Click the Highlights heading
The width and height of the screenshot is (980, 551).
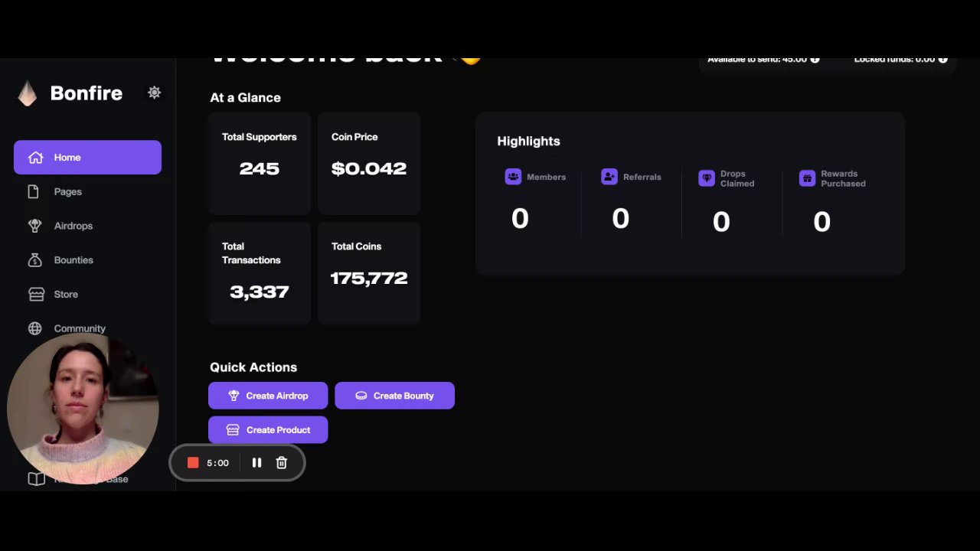pos(528,142)
